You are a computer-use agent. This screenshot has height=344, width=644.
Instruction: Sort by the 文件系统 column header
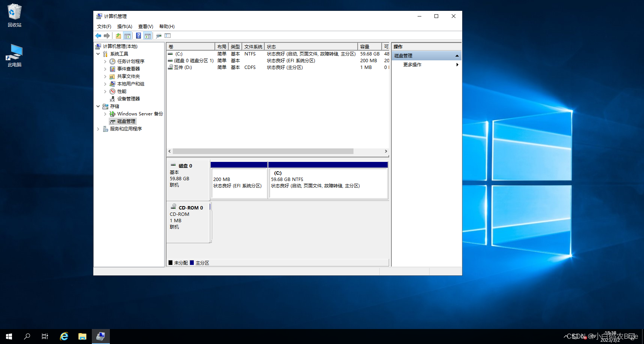point(253,46)
